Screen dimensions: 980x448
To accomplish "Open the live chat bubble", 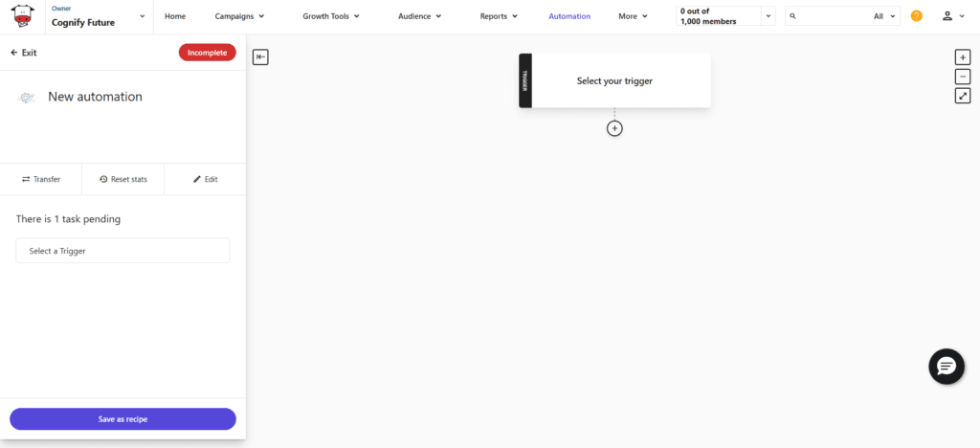I will [x=947, y=367].
